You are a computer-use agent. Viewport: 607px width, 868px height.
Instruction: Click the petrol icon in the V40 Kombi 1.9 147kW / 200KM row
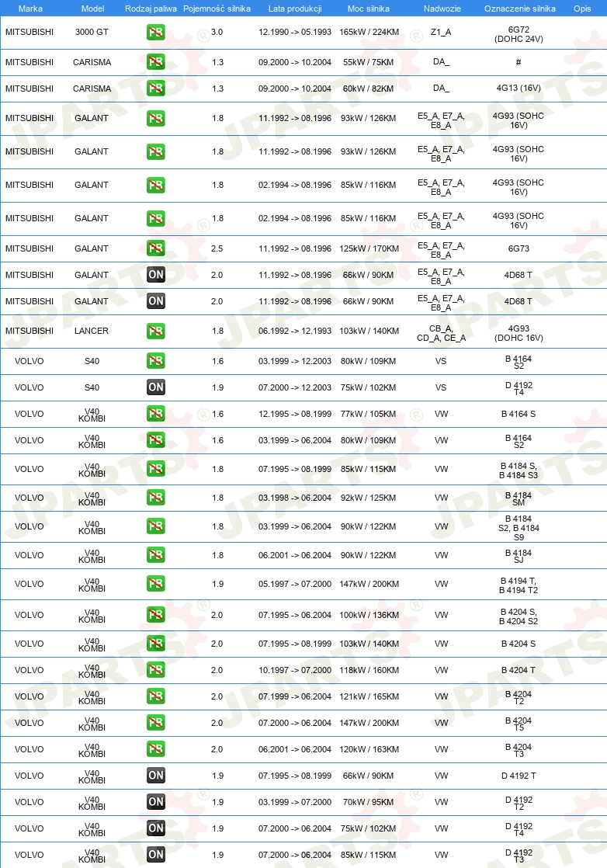(155, 584)
